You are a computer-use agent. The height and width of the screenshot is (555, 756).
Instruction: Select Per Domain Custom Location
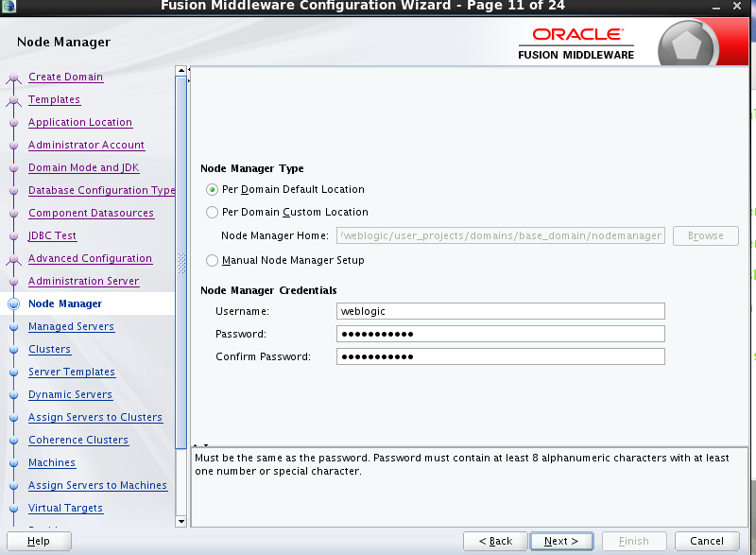tap(212, 212)
